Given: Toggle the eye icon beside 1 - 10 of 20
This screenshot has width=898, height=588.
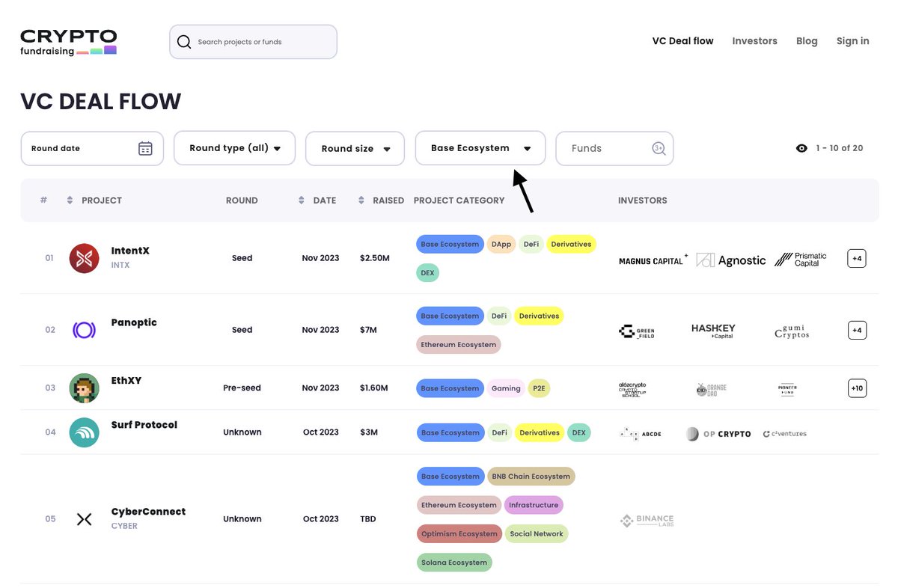Looking at the screenshot, I should pos(801,148).
